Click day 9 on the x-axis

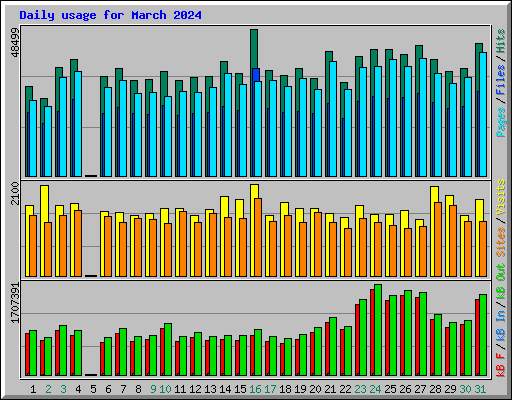(x=153, y=389)
